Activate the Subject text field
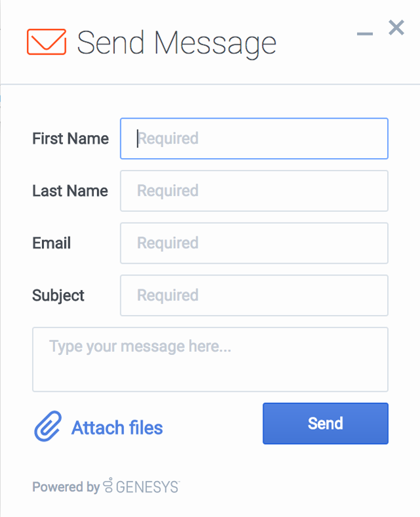Image resolution: width=420 pixels, height=517 pixels. coord(254,295)
